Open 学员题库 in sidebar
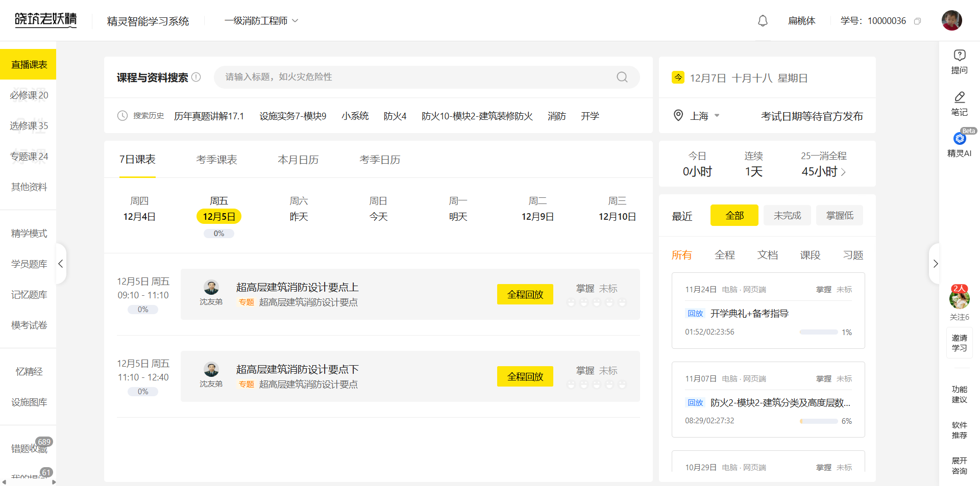 (29, 264)
